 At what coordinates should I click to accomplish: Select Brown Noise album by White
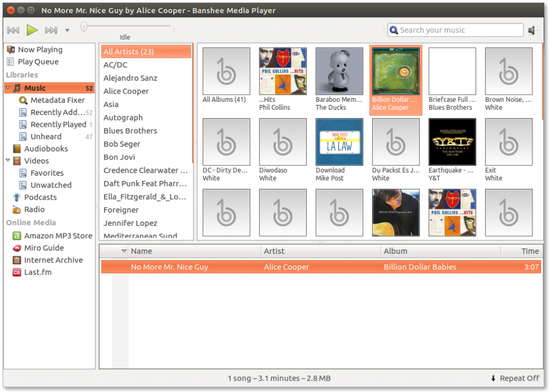[x=509, y=71]
